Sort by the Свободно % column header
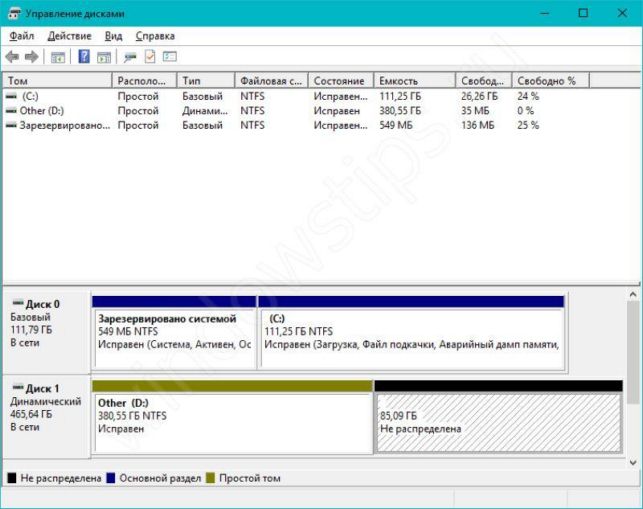 click(551, 81)
